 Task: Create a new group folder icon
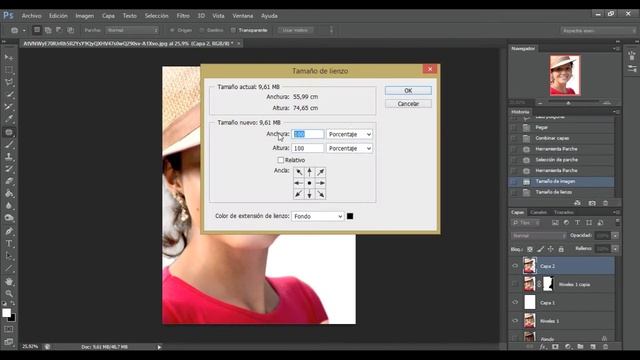click(x=580, y=347)
